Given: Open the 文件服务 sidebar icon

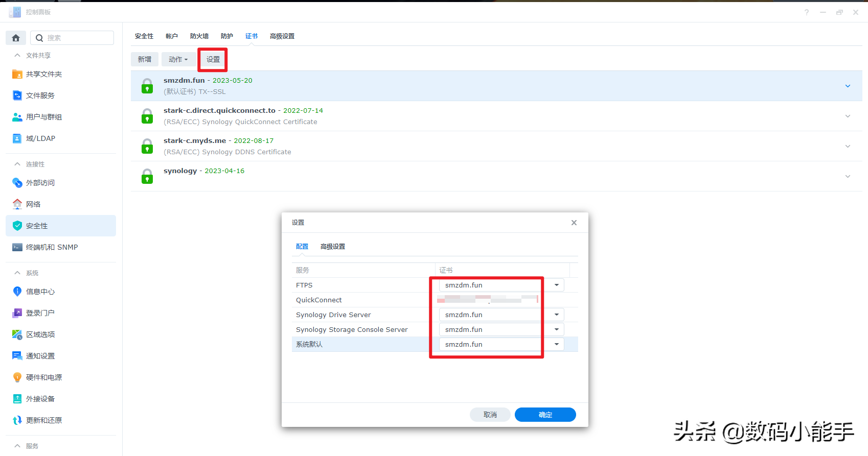Looking at the screenshot, I should (x=17, y=95).
